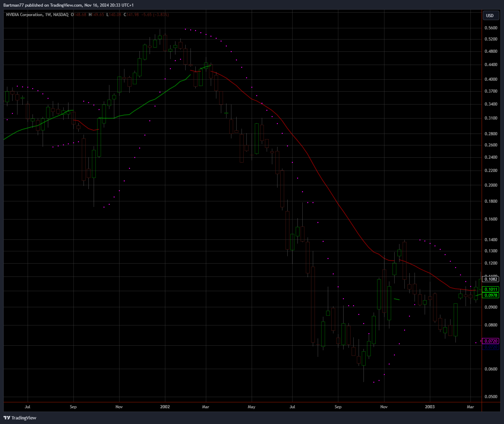Viewport: 504px width, 424px height.
Task: Click the 0.3700 price axis label
Action: (491, 91)
